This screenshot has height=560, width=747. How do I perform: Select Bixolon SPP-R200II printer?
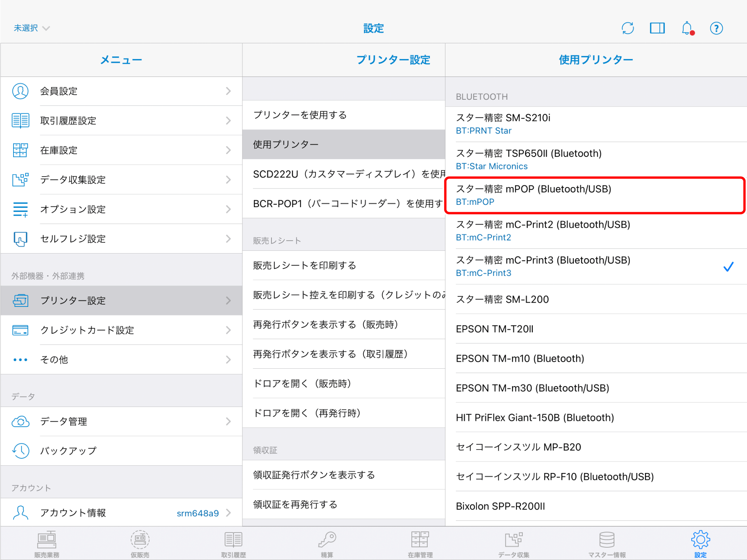[596, 506]
